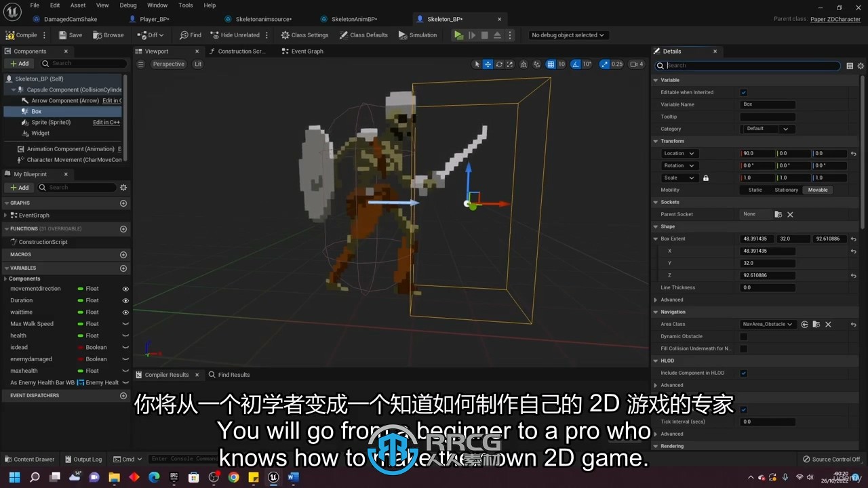Toggle scale snapping icon
868x488 pixels.
click(x=605, y=64)
